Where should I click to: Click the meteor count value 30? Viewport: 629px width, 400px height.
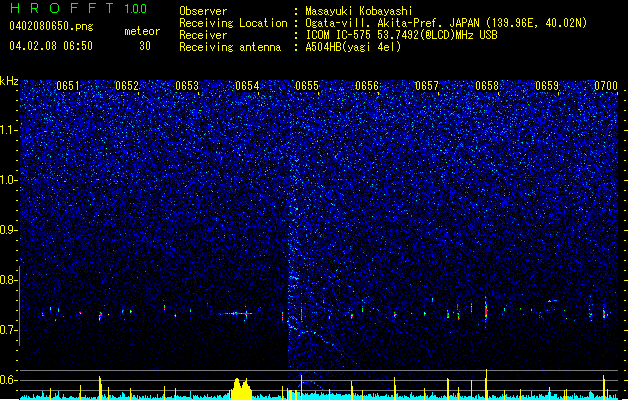[145, 46]
